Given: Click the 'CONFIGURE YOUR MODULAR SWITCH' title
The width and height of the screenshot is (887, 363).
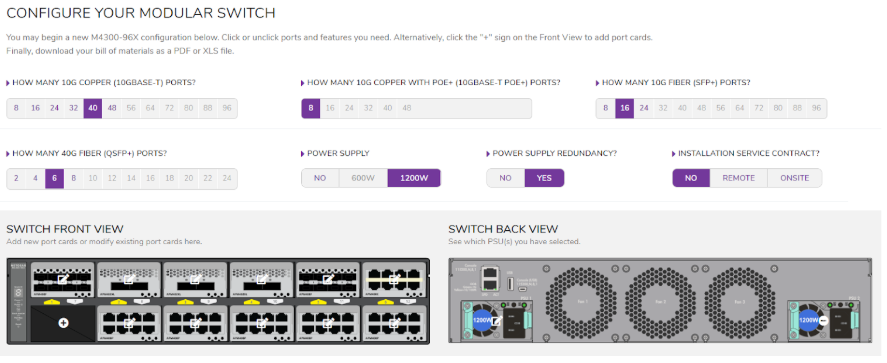Looking at the screenshot, I should (x=141, y=12).
